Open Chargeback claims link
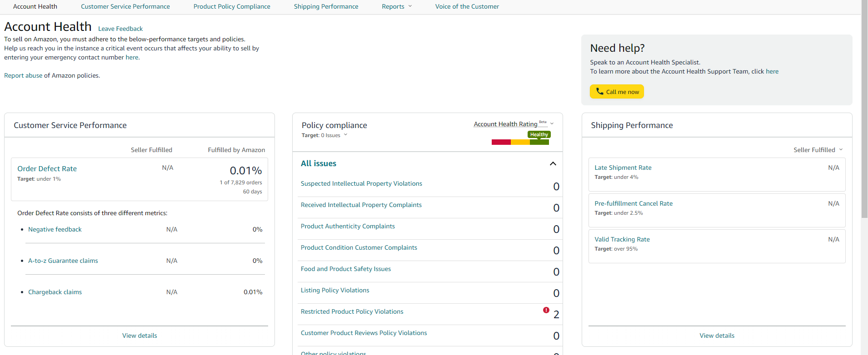This screenshot has height=355, width=868. [55, 292]
